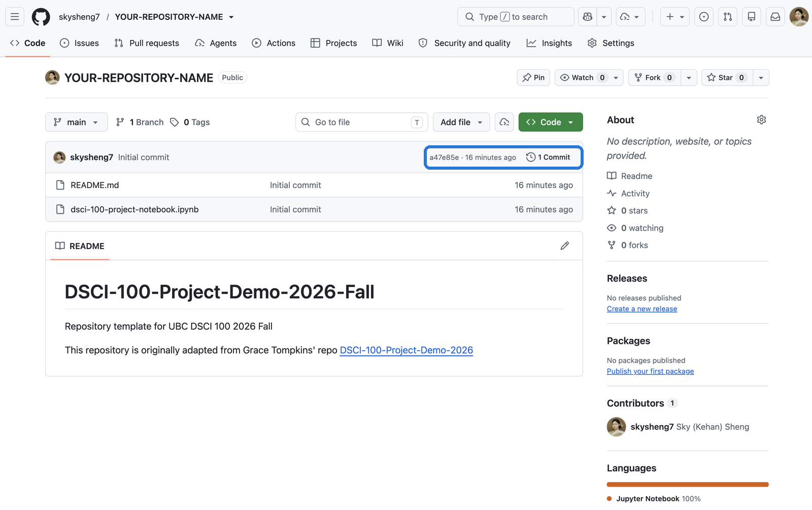Open README.md file
Image resolution: width=812 pixels, height=510 pixels.
tap(95, 185)
